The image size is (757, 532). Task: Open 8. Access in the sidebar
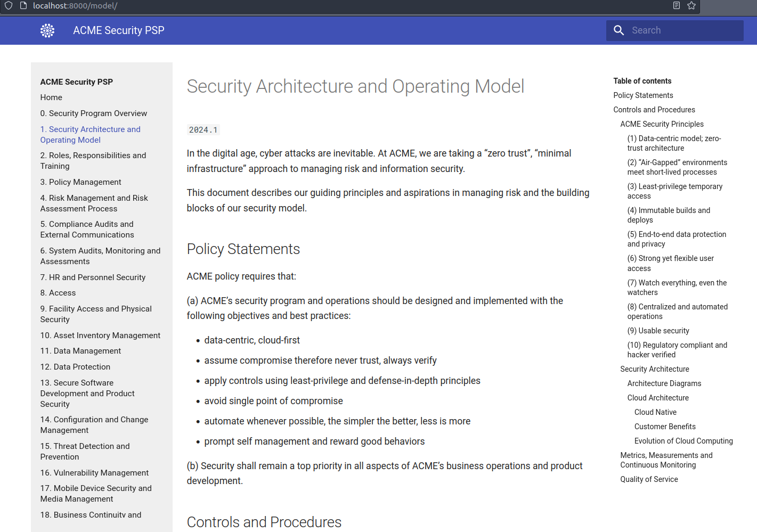58,293
